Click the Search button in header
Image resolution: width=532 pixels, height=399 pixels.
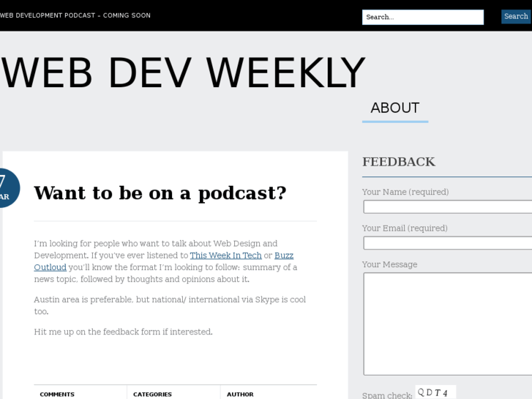517,17
